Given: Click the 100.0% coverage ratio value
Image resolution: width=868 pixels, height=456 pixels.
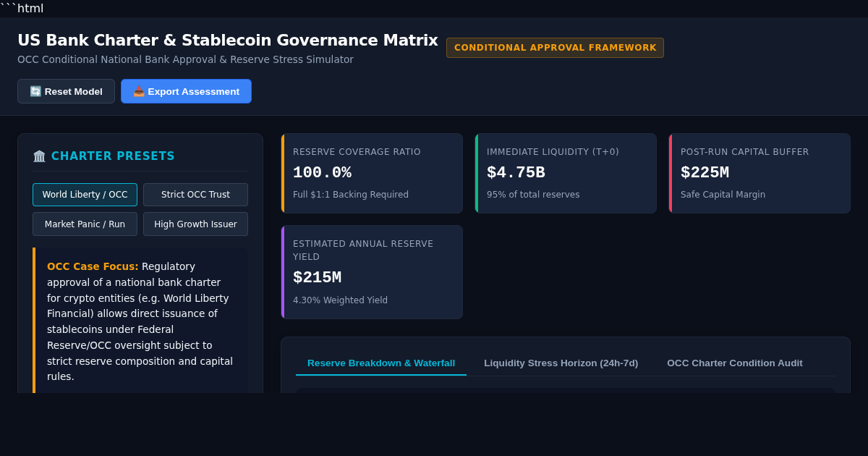Looking at the screenshot, I should [322, 173].
